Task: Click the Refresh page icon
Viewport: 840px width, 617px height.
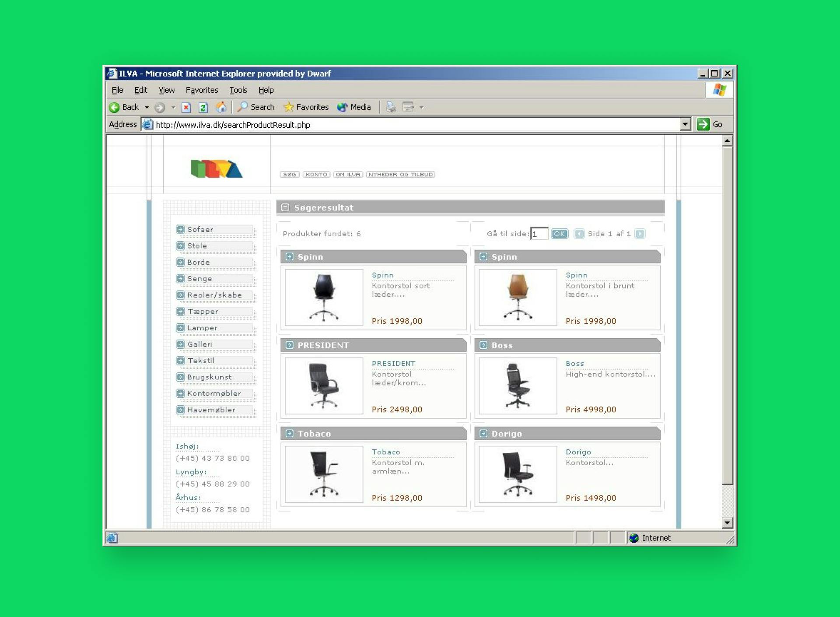Action: click(x=203, y=107)
